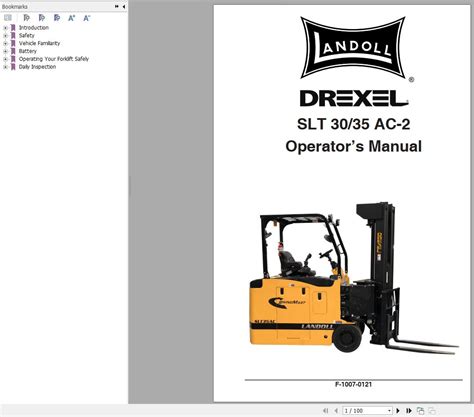Go to the previous page

(336, 411)
